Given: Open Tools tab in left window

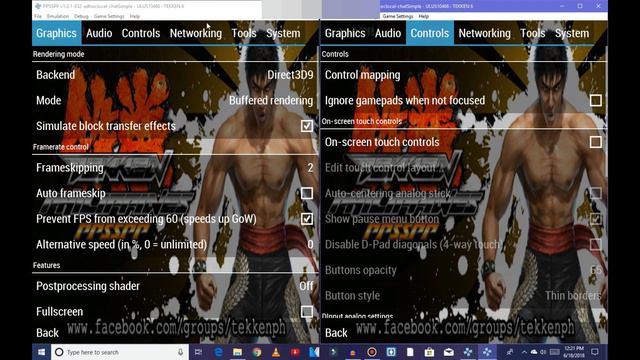Looking at the screenshot, I should click(x=244, y=33).
